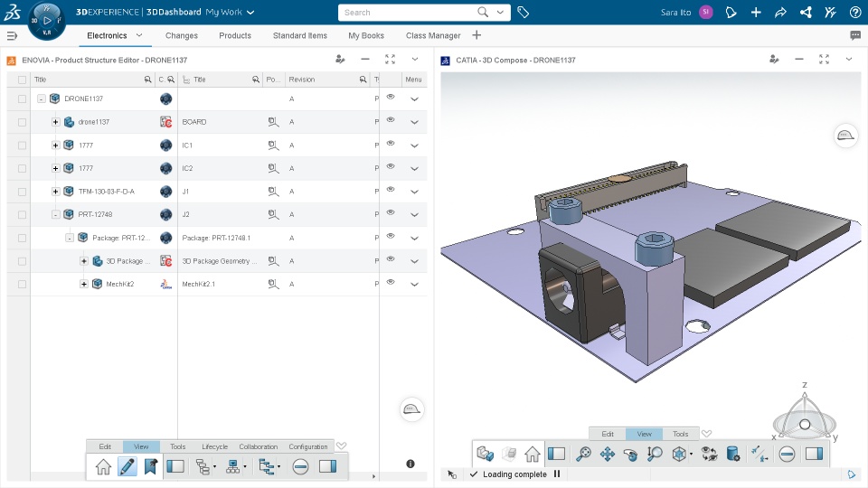
Task: Expand the drone1137 tree node
Action: (x=55, y=122)
